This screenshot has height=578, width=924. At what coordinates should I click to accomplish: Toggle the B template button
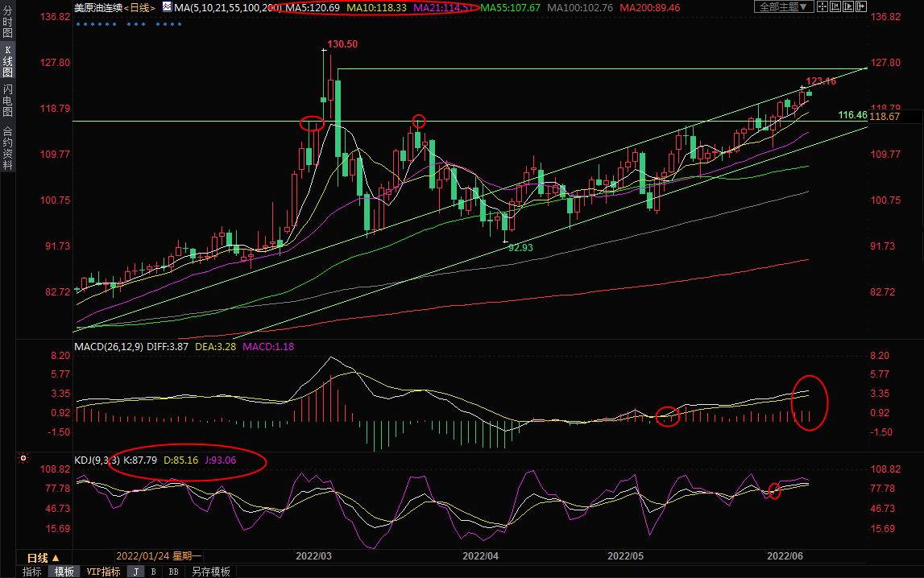coord(154,572)
